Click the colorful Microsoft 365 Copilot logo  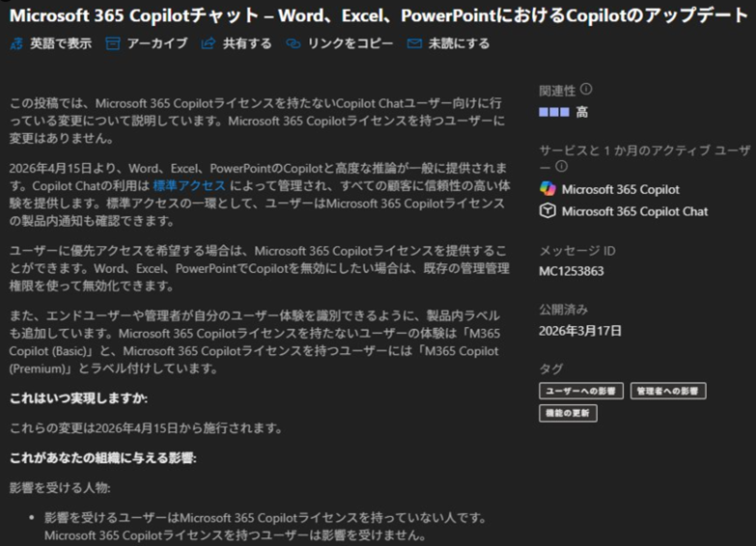tap(547, 189)
